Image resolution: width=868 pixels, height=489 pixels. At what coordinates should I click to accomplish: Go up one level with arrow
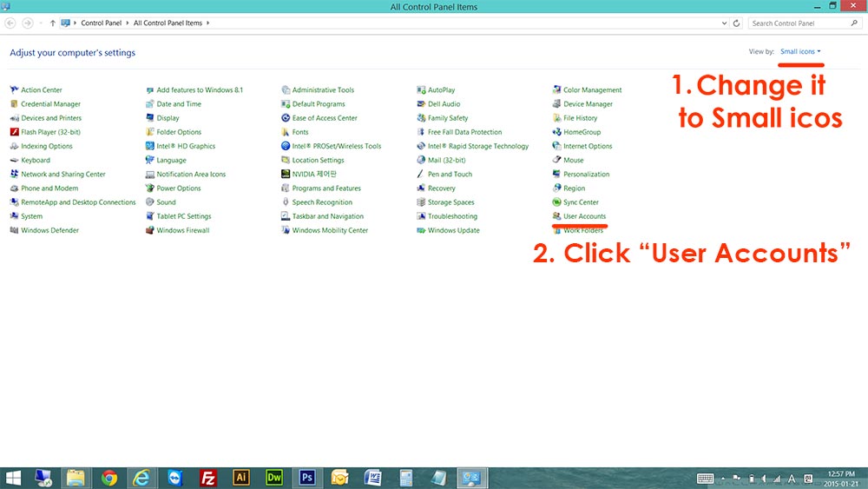[x=53, y=23]
